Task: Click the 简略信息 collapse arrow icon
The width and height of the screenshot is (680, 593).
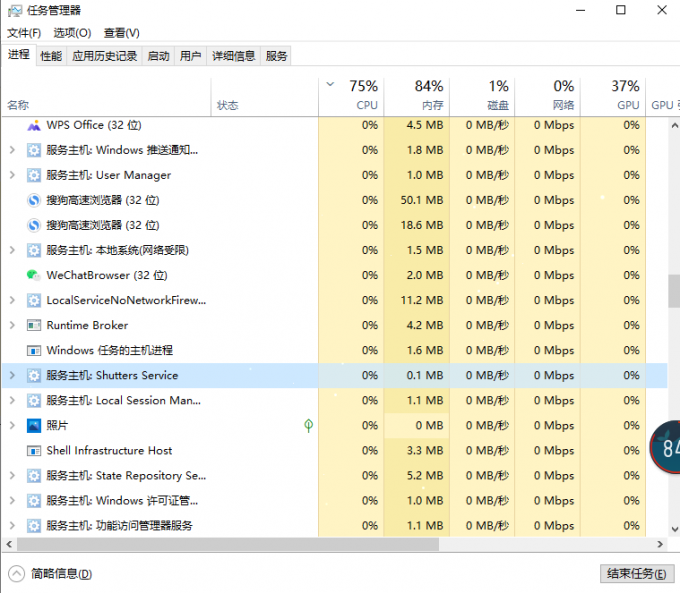Action: point(16,574)
